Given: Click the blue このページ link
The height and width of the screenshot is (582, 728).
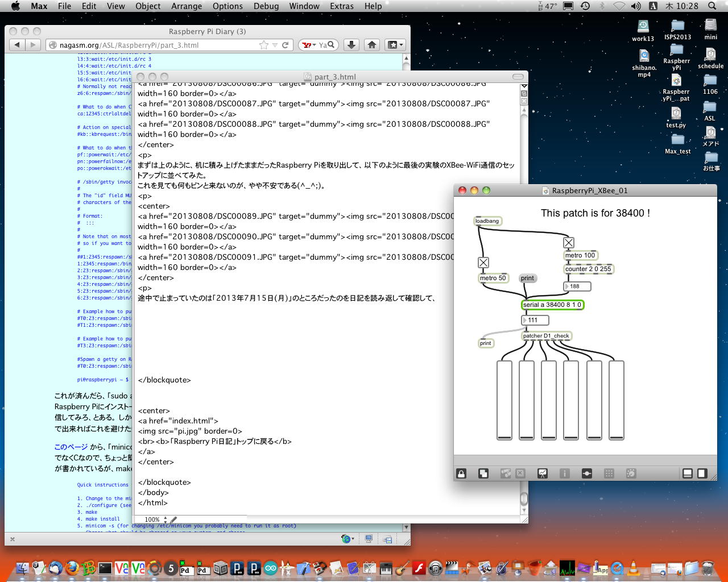Looking at the screenshot, I should 71,447.
